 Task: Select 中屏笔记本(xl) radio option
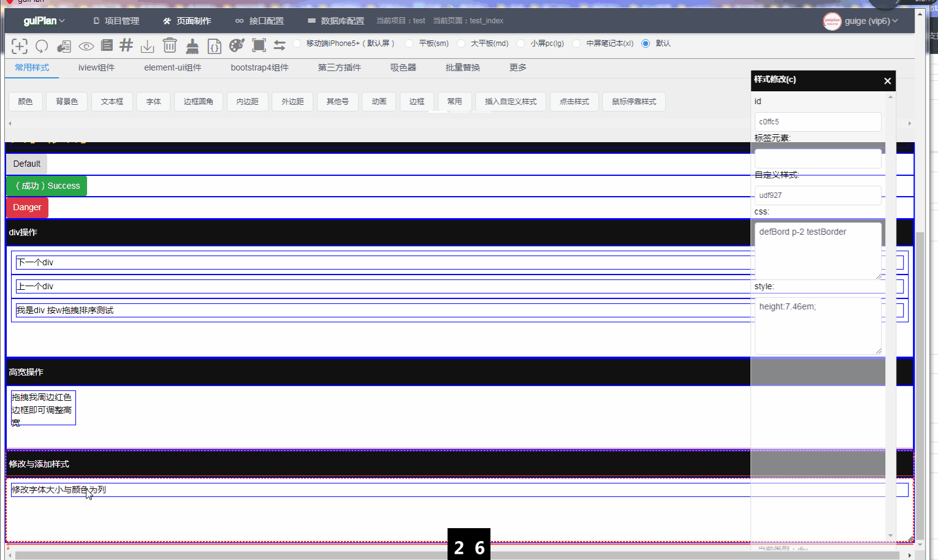[x=576, y=44]
